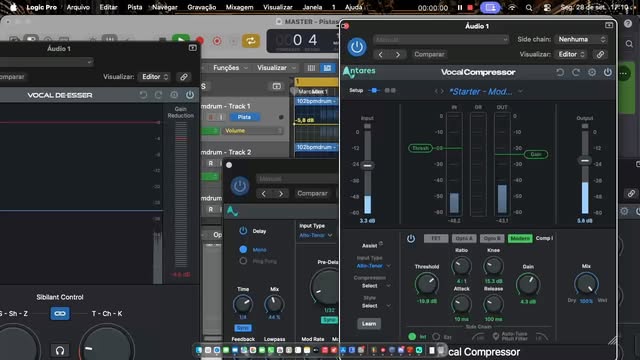
Task: Redo in Vocal De-Esser toolbar
Action: click(158, 95)
